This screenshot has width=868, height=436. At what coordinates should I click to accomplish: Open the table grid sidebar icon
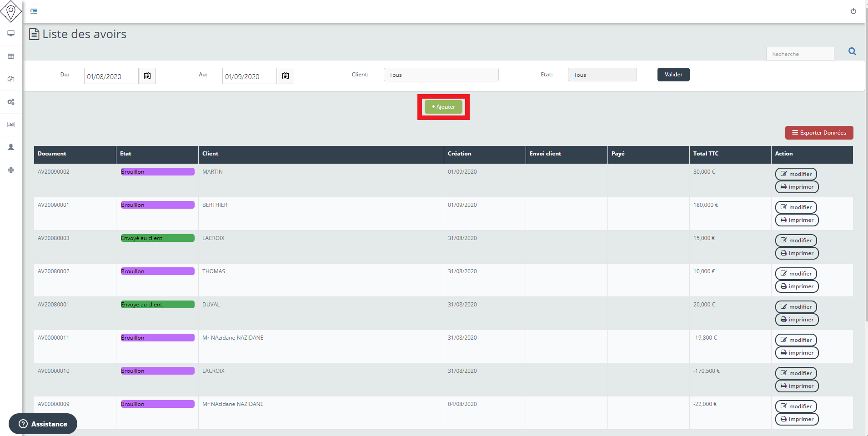(x=11, y=56)
